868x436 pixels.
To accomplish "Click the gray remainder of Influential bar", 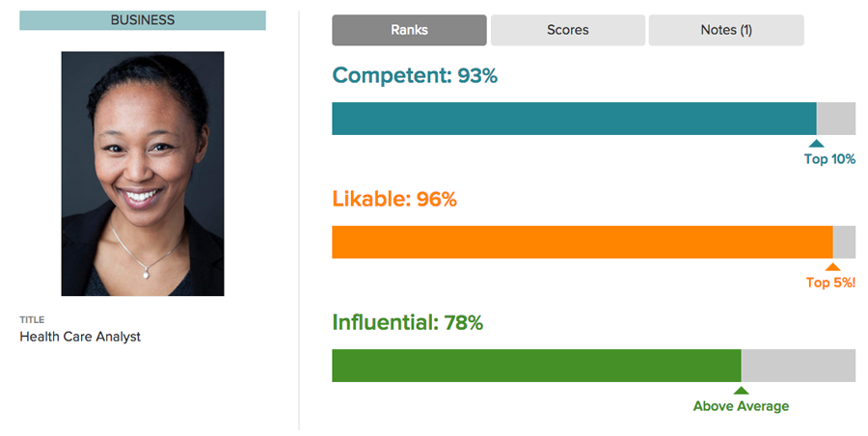I will coord(799,366).
